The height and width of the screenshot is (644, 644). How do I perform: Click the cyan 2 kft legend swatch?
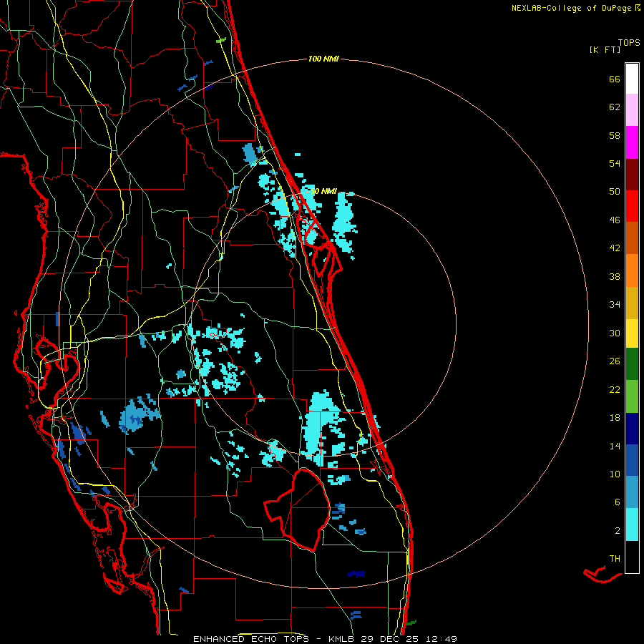coord(632,525)
